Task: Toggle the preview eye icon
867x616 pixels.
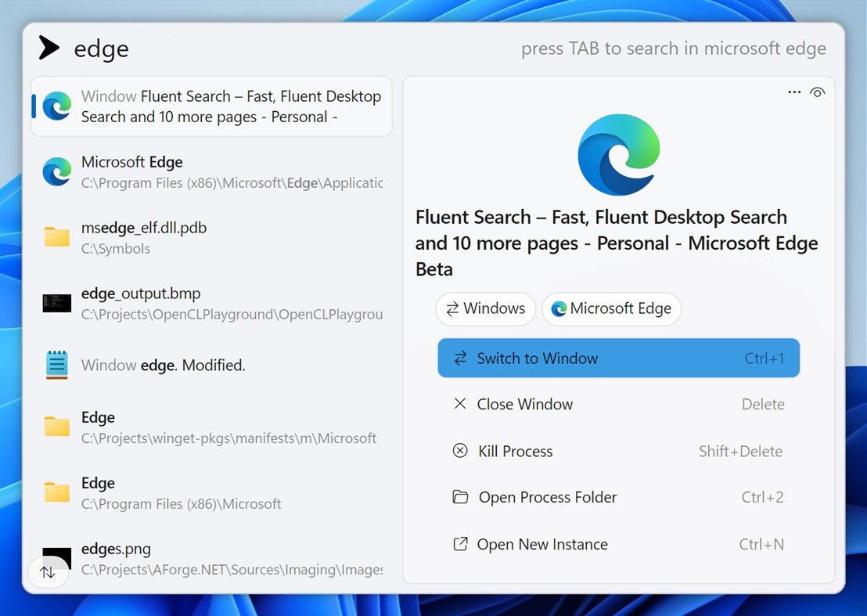Action: click(818, 92)
